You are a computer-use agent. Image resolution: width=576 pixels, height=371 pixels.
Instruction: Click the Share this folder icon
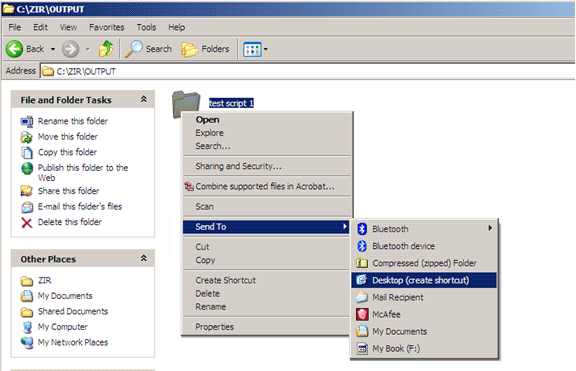coord(27,191)
